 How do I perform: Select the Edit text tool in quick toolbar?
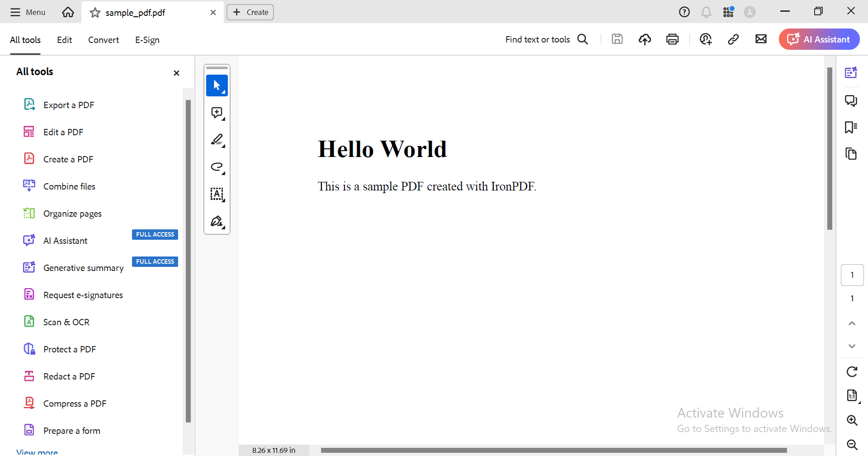217,194
